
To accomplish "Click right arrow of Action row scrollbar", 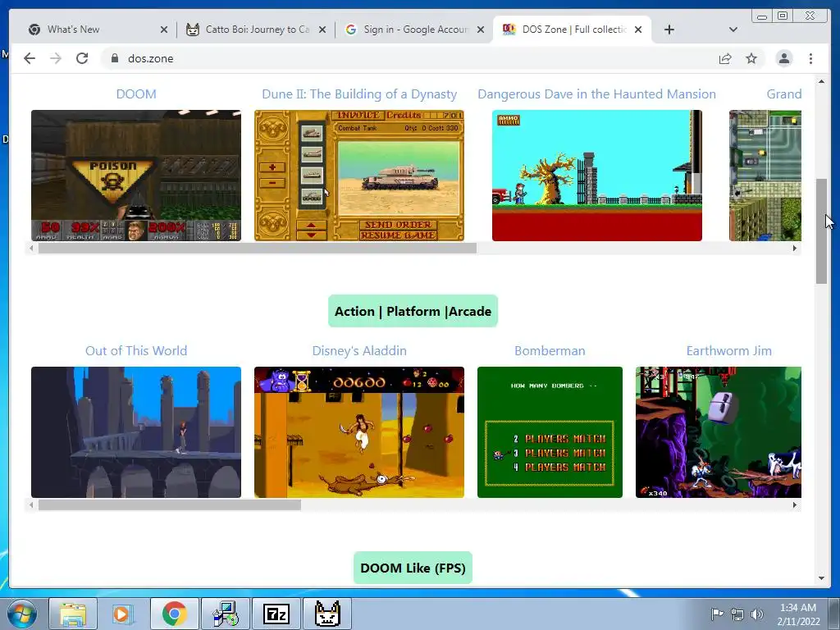I will tap(794, 504).
